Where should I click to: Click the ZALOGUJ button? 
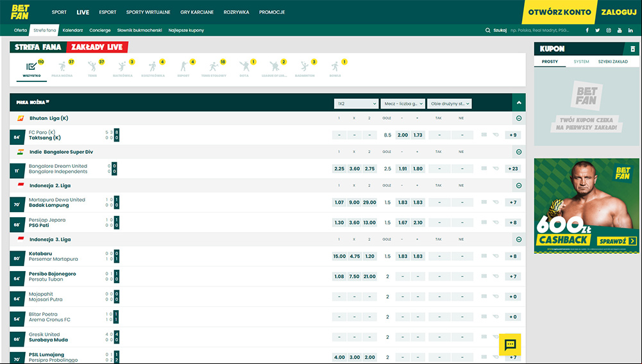click(619, 12)
